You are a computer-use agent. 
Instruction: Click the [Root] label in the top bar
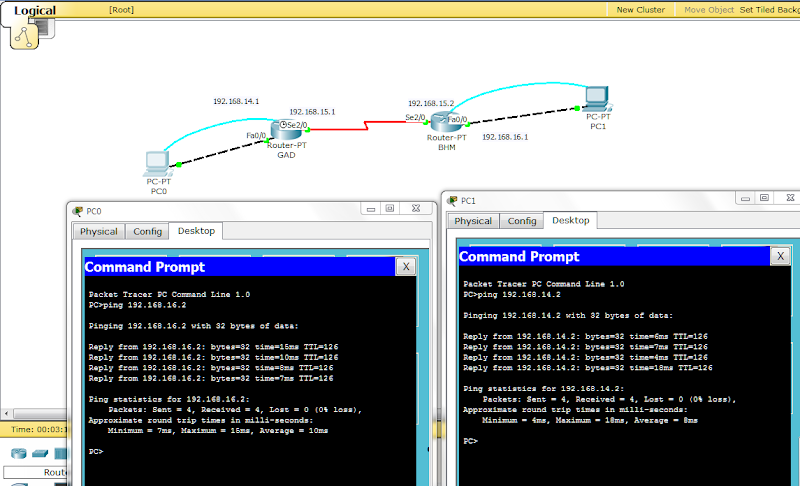pos(121,10)
